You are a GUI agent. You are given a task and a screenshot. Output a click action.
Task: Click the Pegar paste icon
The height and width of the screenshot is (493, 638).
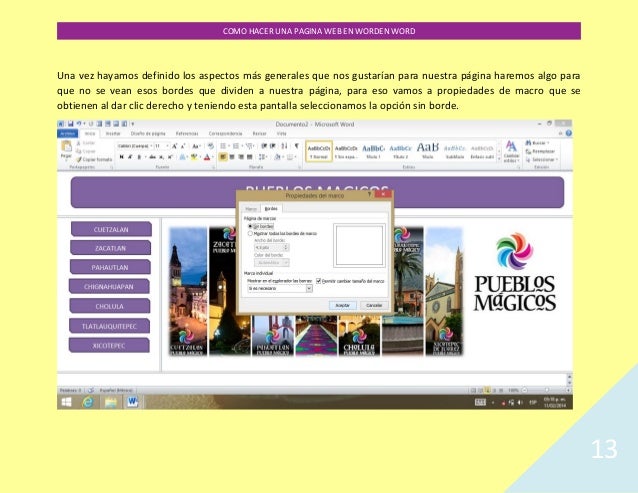click(x=66, y=148)
